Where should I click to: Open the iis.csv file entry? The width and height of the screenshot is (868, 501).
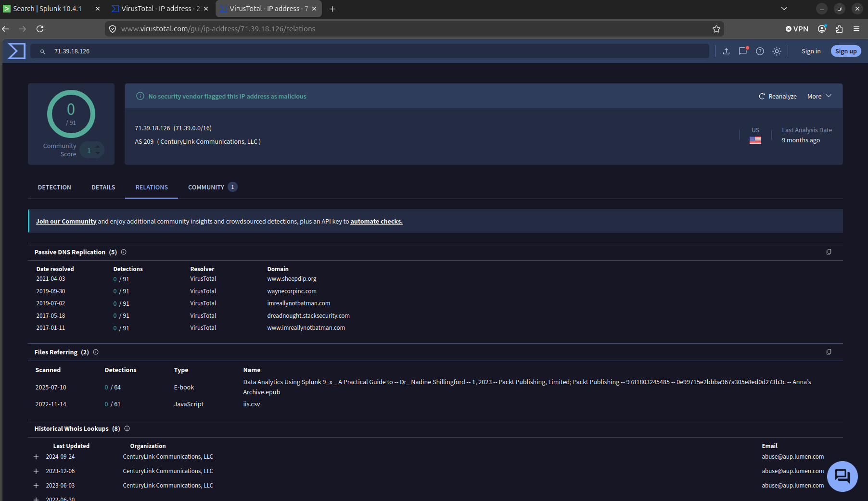[x=251, y=404]
